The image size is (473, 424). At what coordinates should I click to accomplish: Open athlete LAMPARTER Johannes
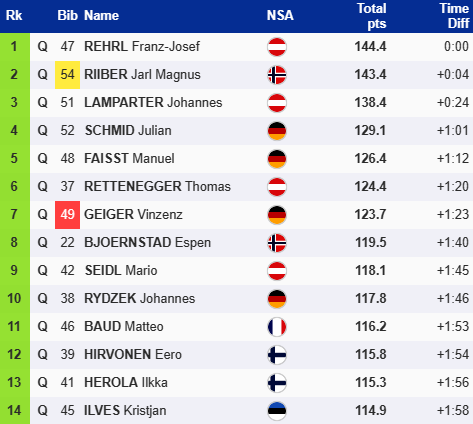153,102
